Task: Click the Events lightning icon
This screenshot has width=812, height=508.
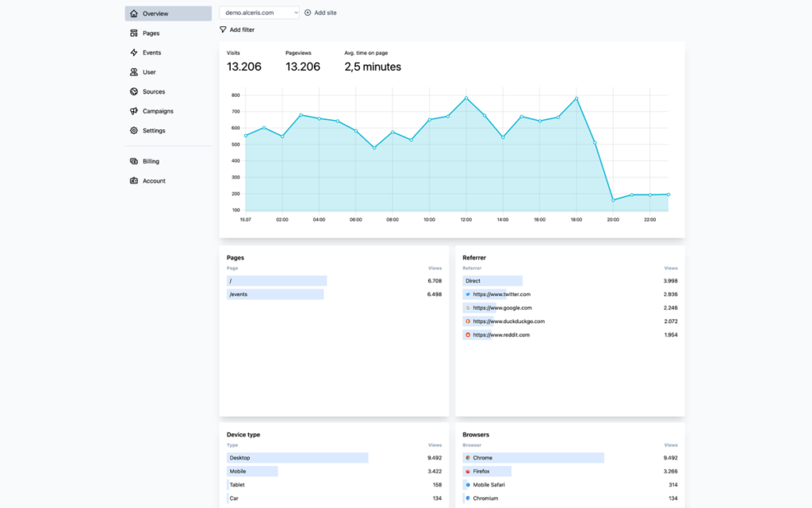Action: pos(133,52)
